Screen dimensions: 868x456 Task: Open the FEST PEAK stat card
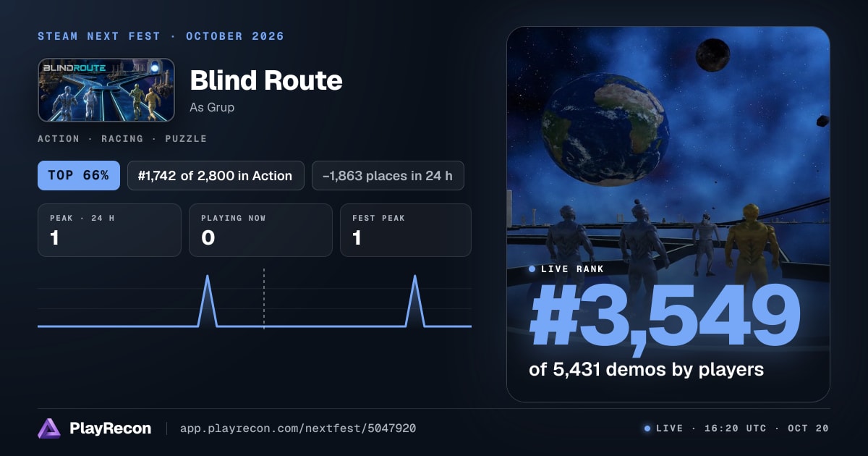point(406,230)
